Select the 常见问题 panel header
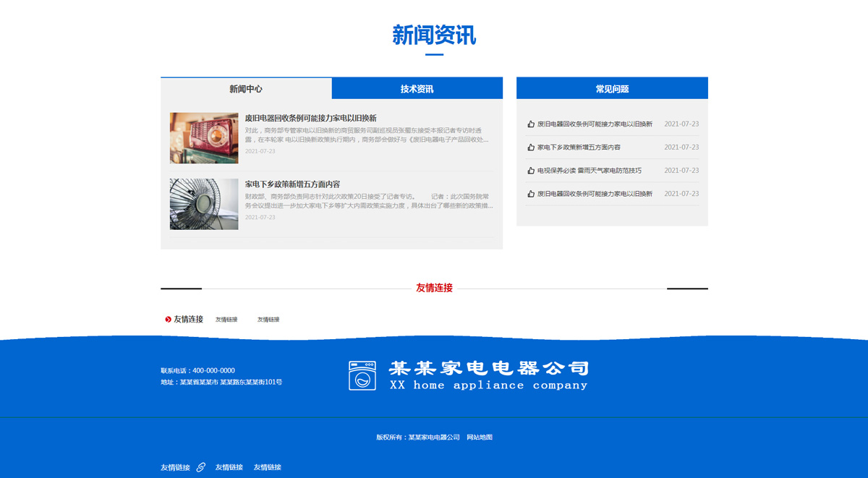Image resolution: width=868 pixels, height=478 pixels. (612, 89)
